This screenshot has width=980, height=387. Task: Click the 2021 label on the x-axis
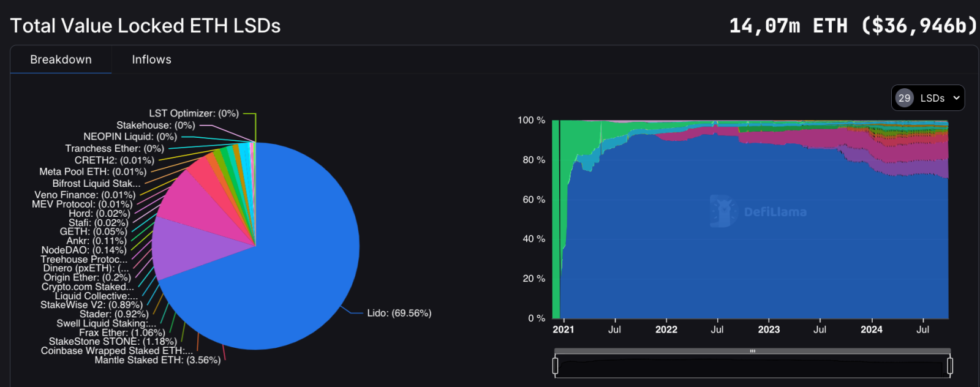563,329
